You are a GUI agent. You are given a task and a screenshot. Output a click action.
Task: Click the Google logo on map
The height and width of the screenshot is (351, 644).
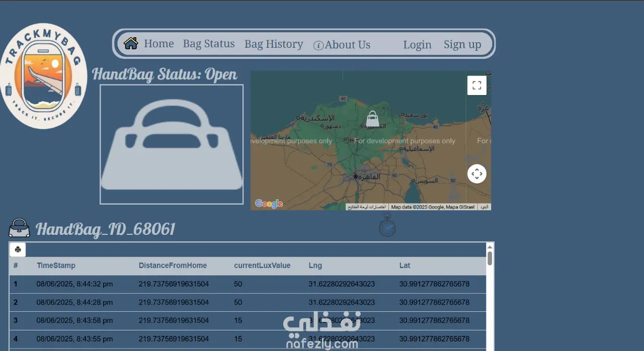269,204
